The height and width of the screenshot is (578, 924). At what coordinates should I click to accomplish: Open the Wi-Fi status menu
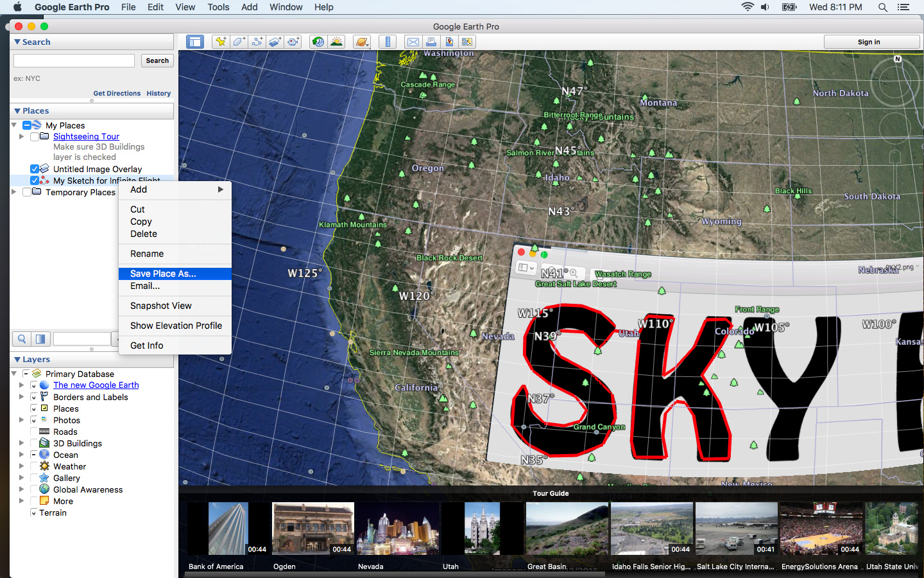click(748, 7)
